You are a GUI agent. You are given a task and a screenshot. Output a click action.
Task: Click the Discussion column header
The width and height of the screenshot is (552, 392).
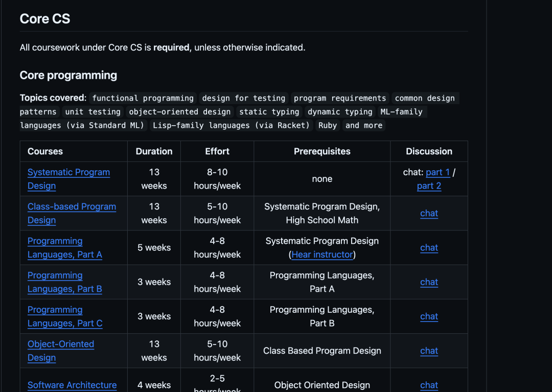tap(429, 151)
